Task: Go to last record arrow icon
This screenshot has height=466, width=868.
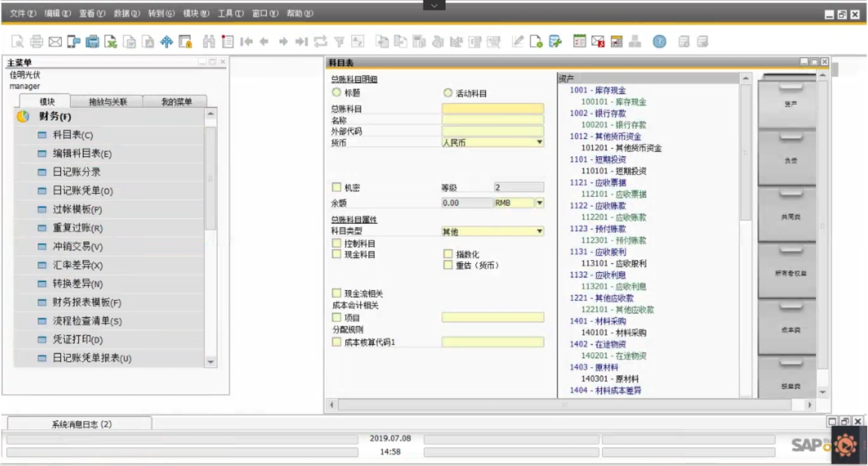Action: point(301,41)
